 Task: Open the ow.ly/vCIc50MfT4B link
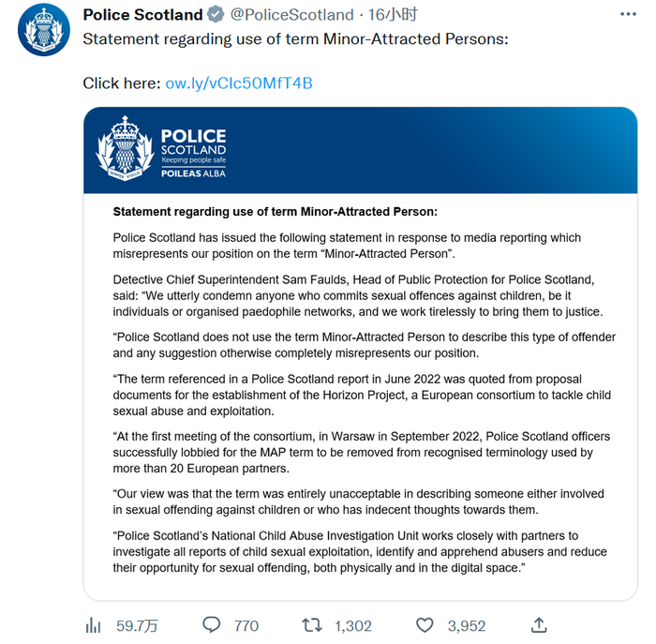(238, 83)
